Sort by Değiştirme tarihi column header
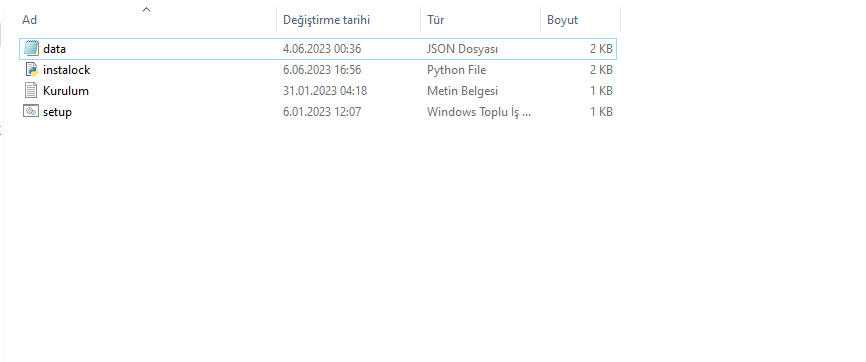The width and height of the screenshot is (866, 362). pyautogui.click(x=326, y=20)
